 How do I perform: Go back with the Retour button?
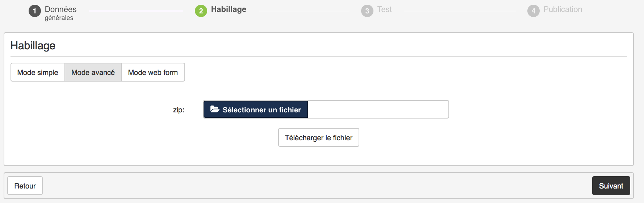(x=25, y=186)
